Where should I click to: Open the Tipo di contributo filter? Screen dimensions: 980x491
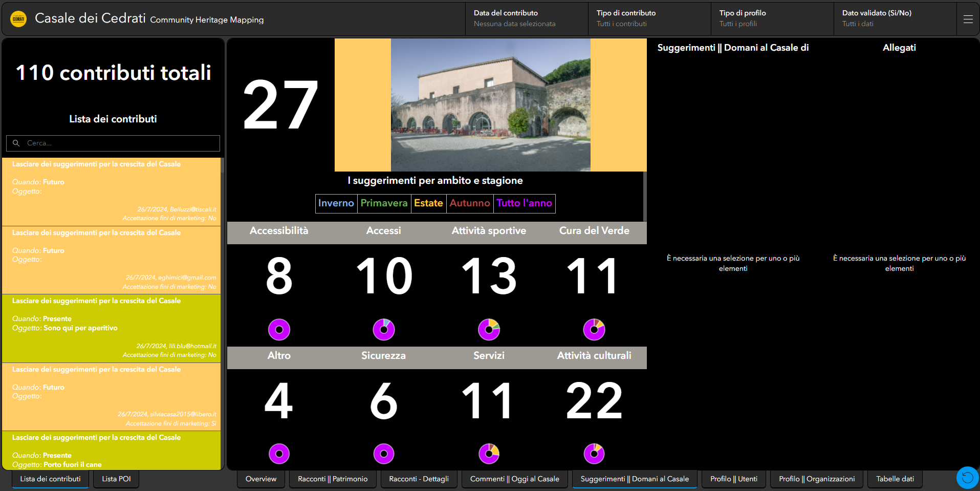tap(649, 19)
